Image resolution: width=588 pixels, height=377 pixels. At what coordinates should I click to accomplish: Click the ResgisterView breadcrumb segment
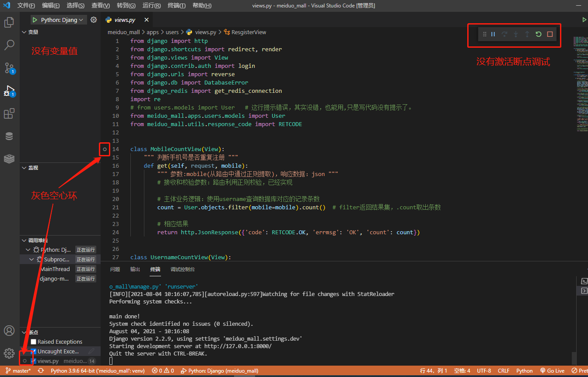coord(245,32)
